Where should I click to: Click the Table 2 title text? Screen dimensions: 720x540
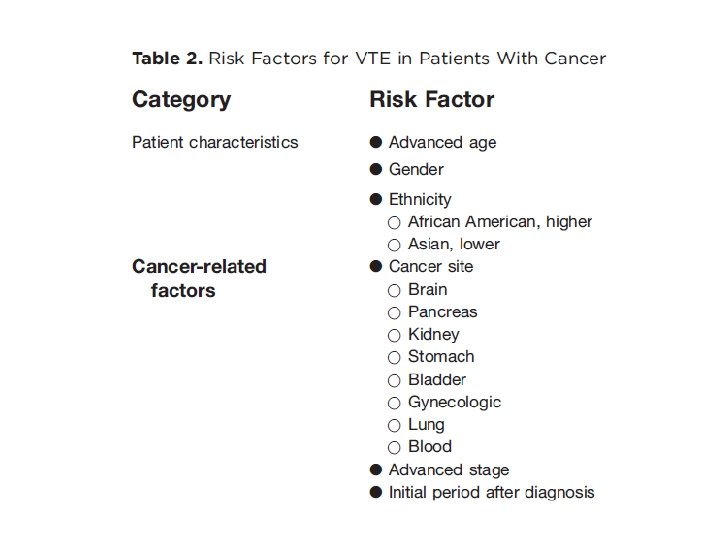click(x=368, y=58)
